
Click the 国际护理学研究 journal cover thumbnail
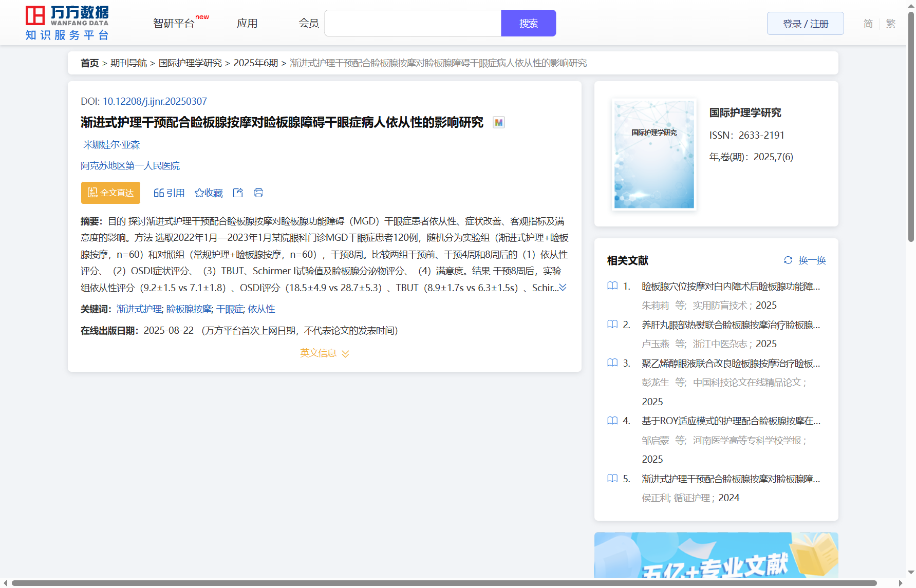pyautogui.click(x=654, y=155)
